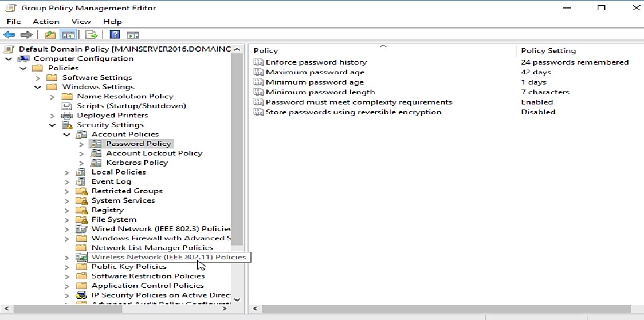Click the Up One Level folder icon
The image size is (644, 320).
tap(50, 35)
